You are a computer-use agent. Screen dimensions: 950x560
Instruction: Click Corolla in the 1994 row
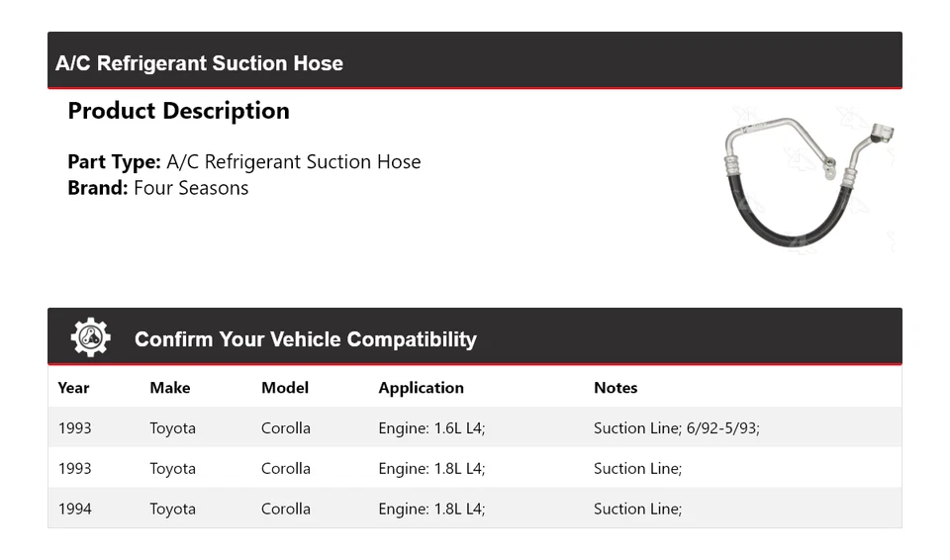(x=285, y=509)
